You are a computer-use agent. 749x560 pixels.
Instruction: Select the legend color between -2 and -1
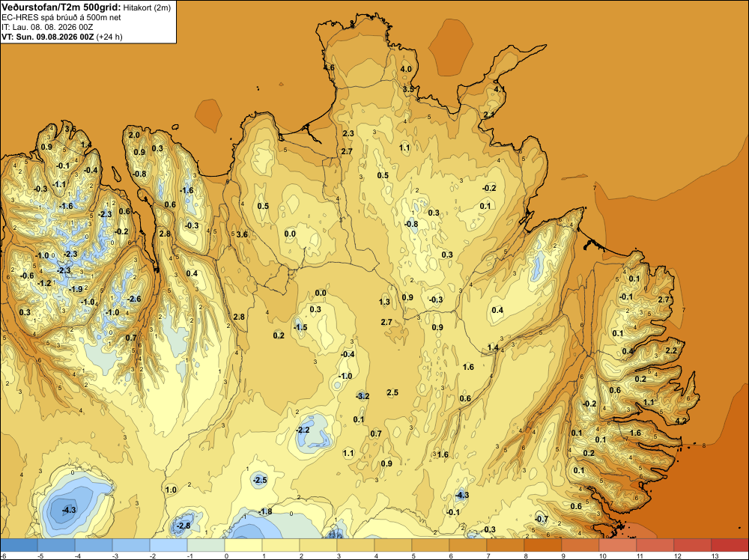(x=168, y=545)
